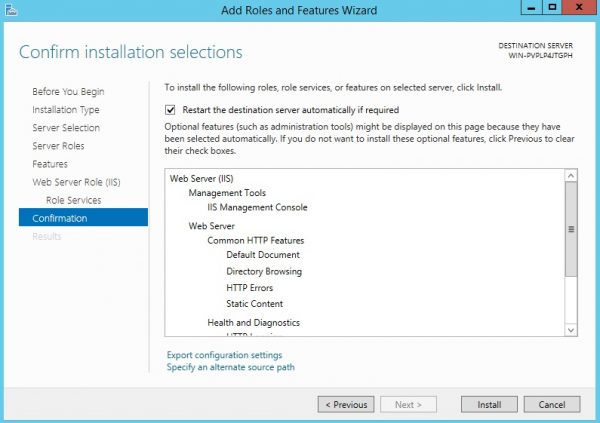Viewport: 600px width, 423px height.
Task: Click the scroll down arrow in the list
Action: (571, 330)
